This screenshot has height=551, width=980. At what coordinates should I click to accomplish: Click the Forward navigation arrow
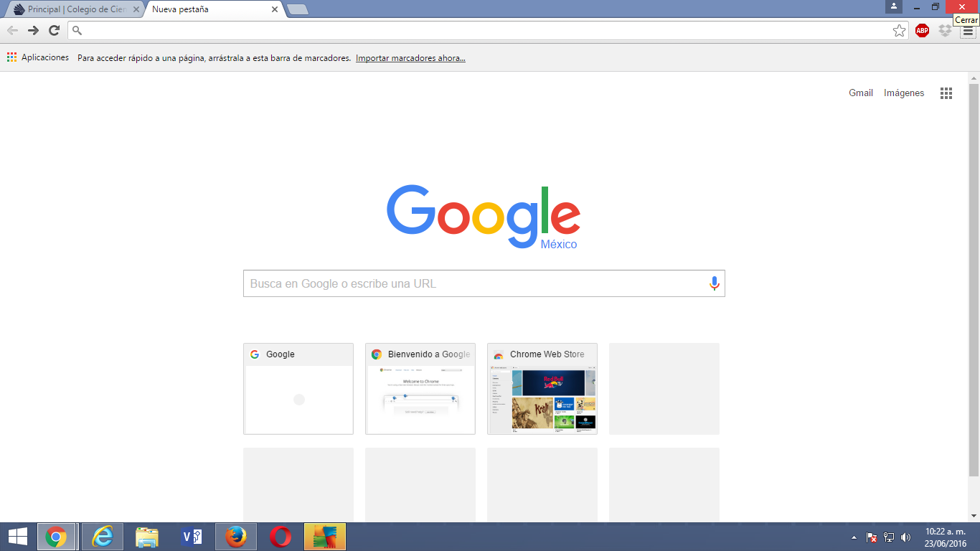33,30
